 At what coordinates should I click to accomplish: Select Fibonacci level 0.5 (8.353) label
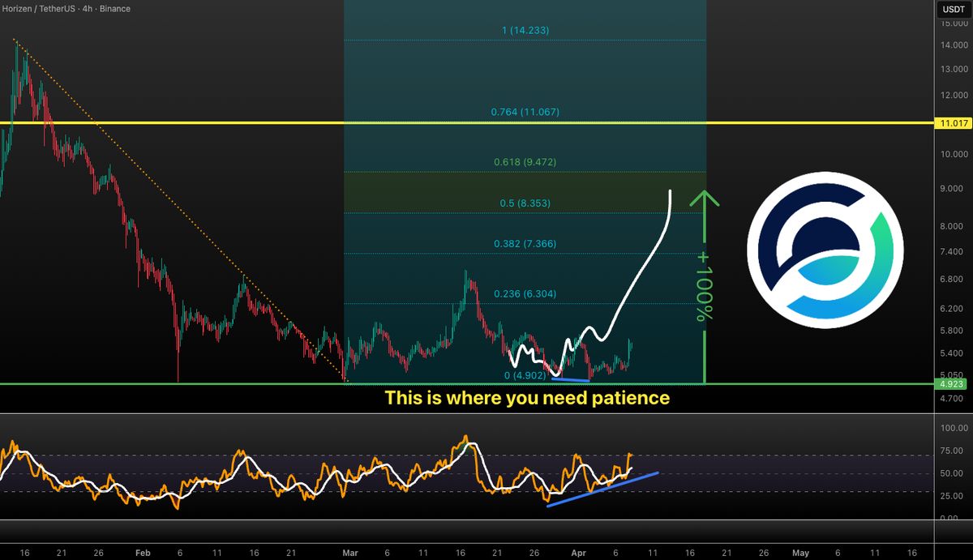click(525, 203)
